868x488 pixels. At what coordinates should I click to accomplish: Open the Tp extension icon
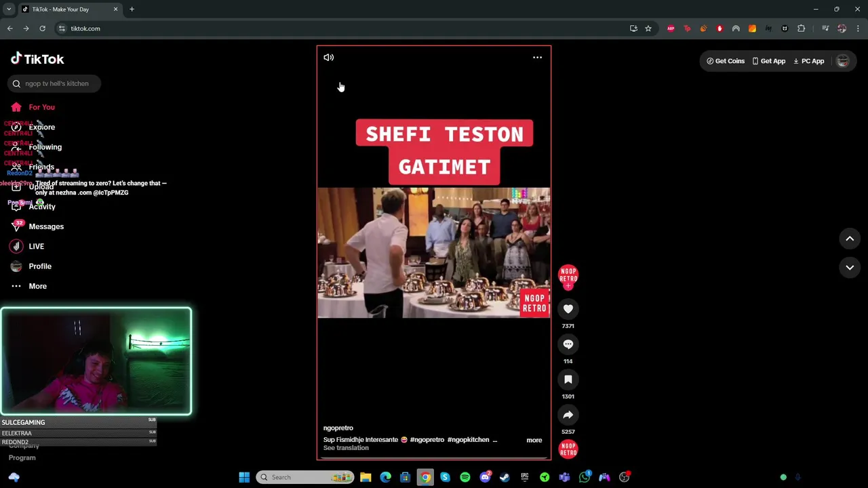[x=687, y=28]
